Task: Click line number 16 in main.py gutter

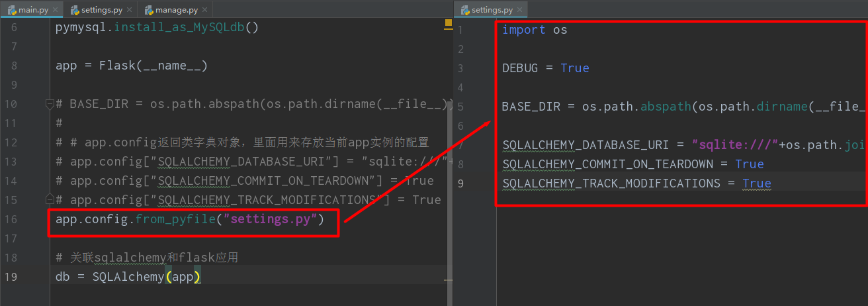Action: pyautogui.click(x=11, y=219)
